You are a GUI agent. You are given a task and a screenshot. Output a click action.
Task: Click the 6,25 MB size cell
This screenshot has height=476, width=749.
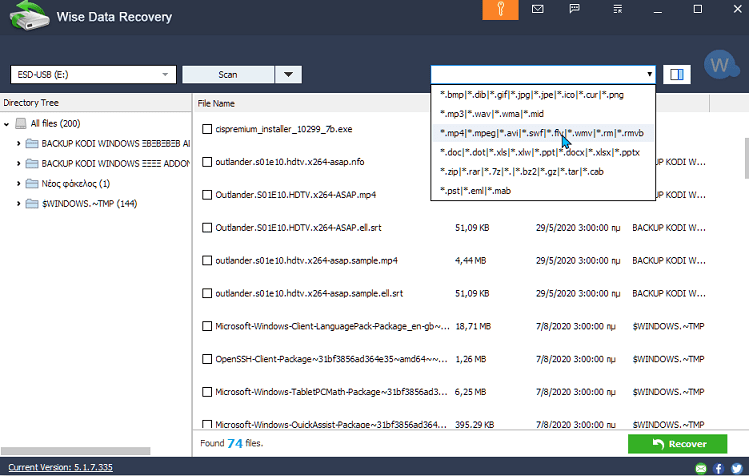[x=471, y=392]
